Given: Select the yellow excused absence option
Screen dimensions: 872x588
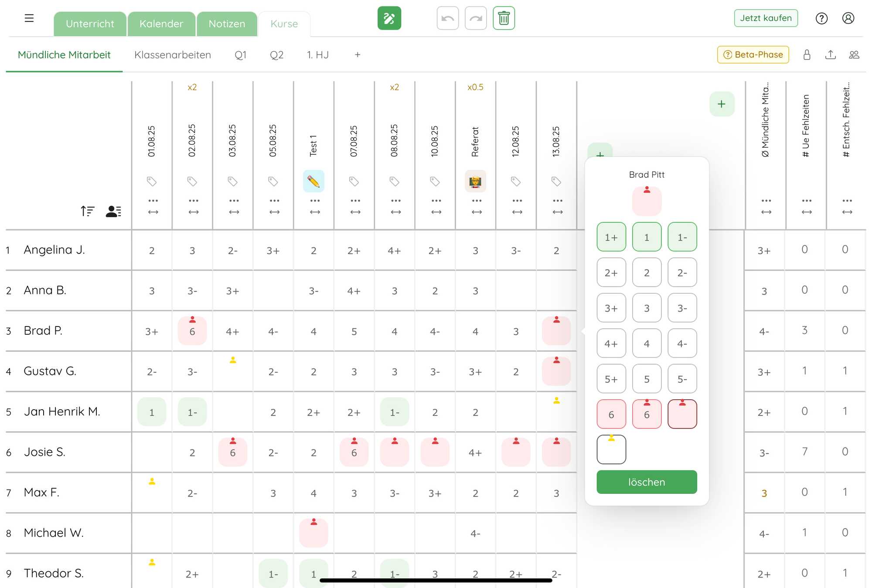Looking at the screenshot, I should coord(611,449).
